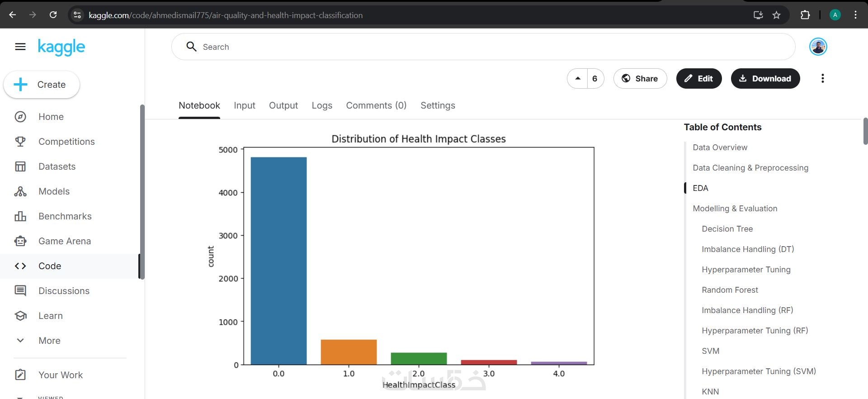Expand the More sidebar section
This screenshot has width=868, height=399.
pyautogui.click(x=49, y=341)
